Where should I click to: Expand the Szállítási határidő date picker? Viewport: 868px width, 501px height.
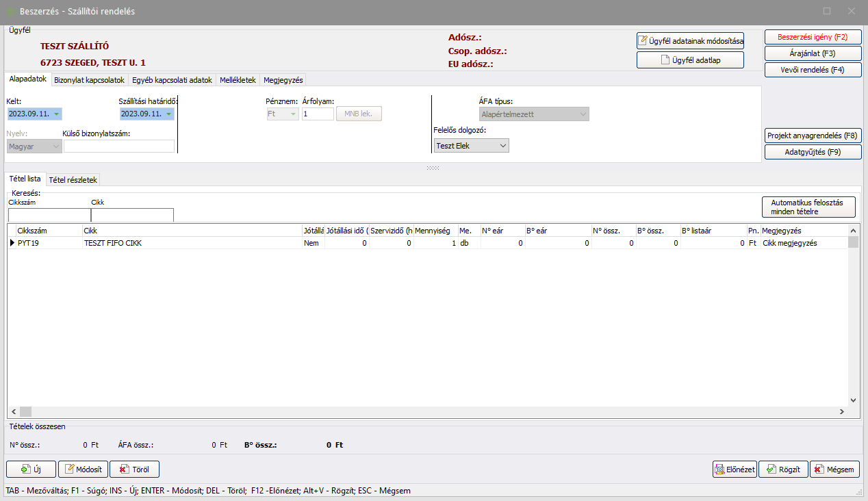click(168, 114)
